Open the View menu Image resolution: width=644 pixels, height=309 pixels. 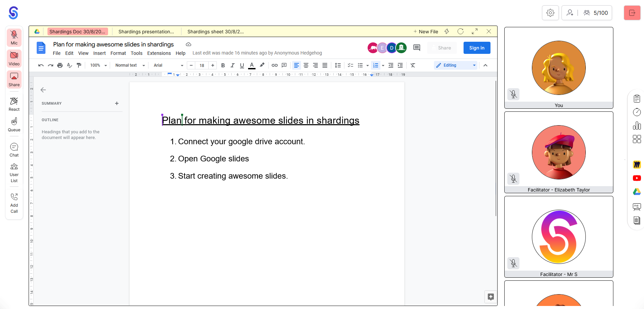point(83,53)
